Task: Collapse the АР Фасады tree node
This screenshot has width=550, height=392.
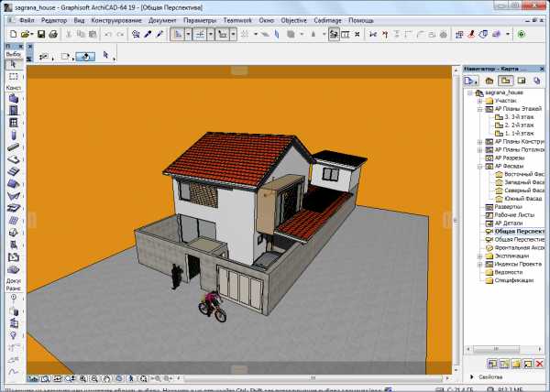Action: pos(479,167)
